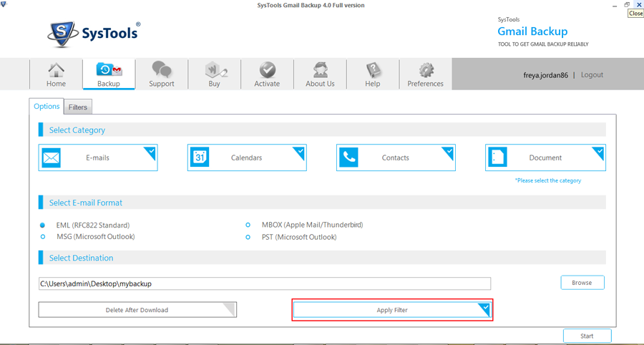Enable Delete After Download option
The image size is (644, 345).
point(137,310)
